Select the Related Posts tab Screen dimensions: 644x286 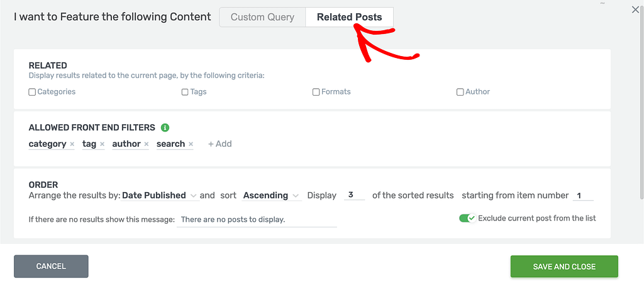(350, 17)
